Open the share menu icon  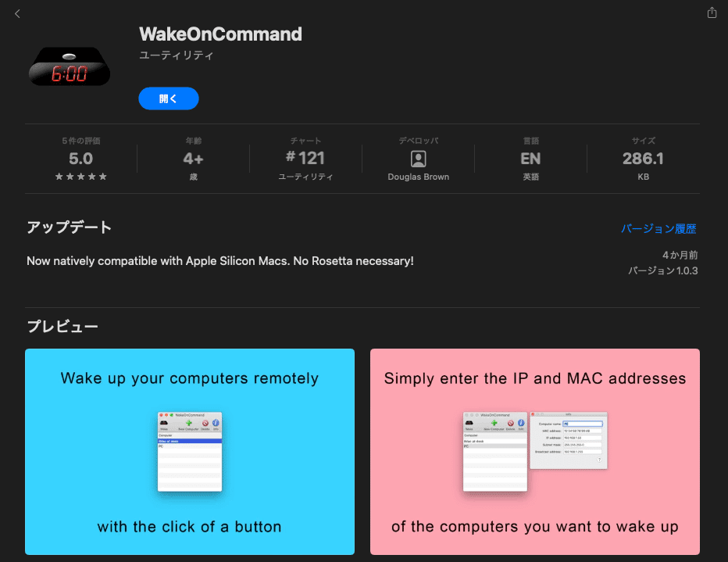point(712,13)
